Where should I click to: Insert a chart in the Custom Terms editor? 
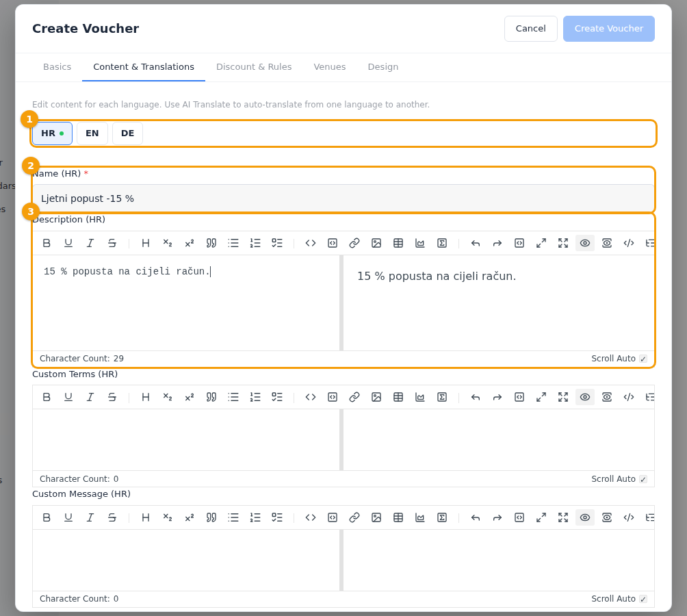coord(419,397)
